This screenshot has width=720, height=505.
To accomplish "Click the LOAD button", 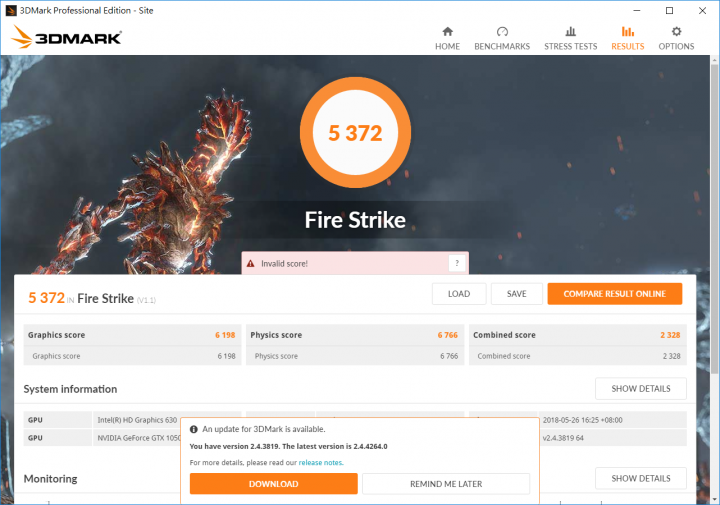I will [459, 294].
